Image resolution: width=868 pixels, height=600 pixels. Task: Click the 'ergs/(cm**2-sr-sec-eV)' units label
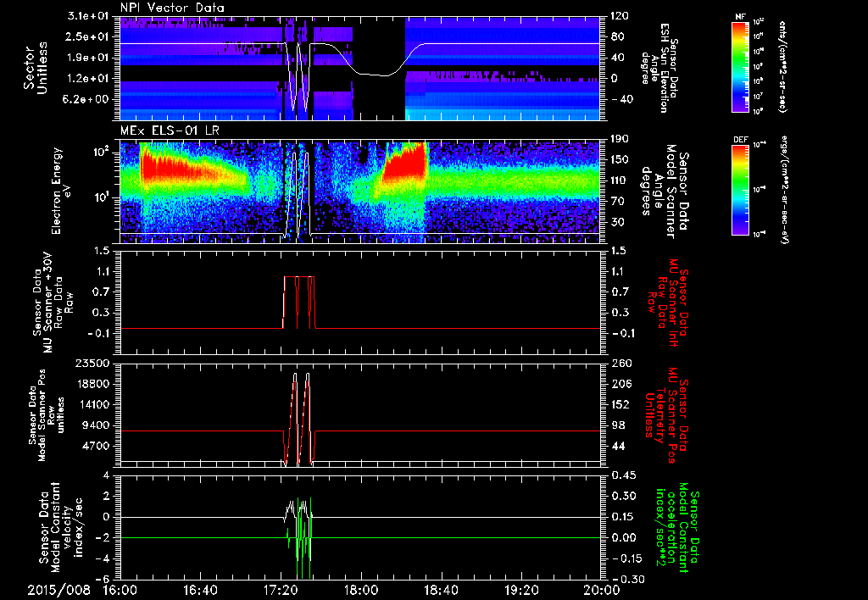coord(785,189)
